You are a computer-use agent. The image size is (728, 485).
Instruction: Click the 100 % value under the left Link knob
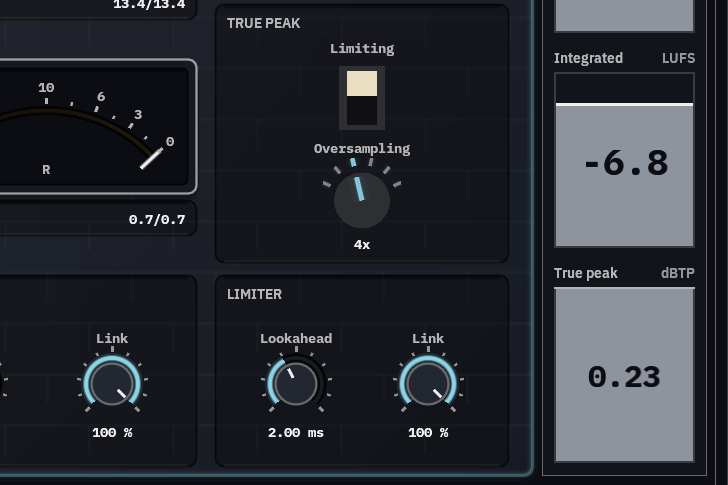[x=112, y=433]
